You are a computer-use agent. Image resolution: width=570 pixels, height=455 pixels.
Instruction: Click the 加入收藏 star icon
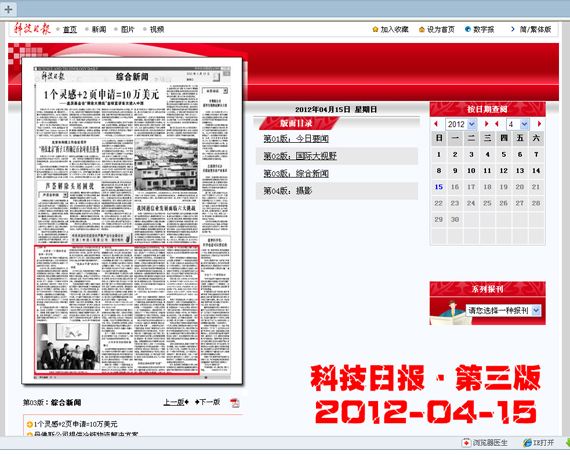tap(375, 29)
